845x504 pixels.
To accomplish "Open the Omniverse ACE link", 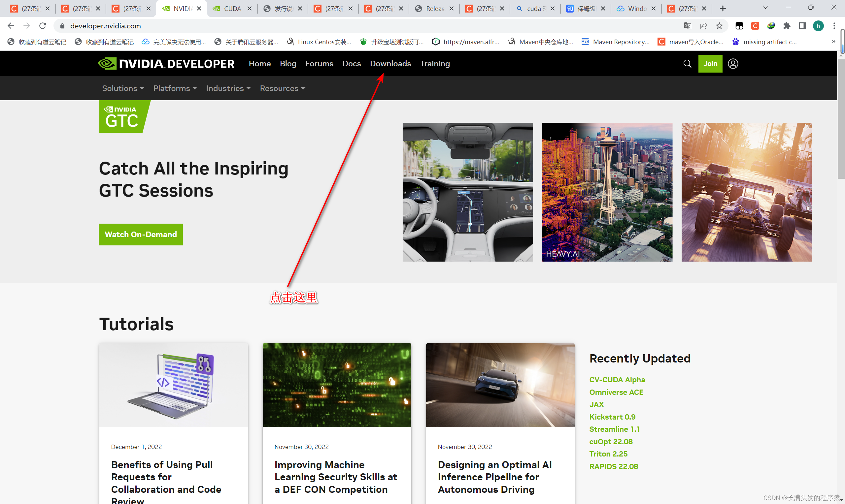I will pyautogui.click(x=616, y=392).
